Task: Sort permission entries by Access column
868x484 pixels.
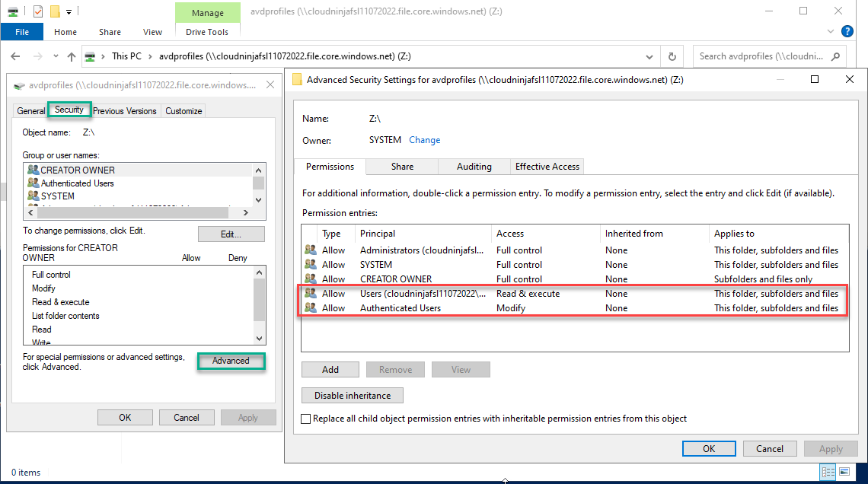Action: (x=545, y=234)
